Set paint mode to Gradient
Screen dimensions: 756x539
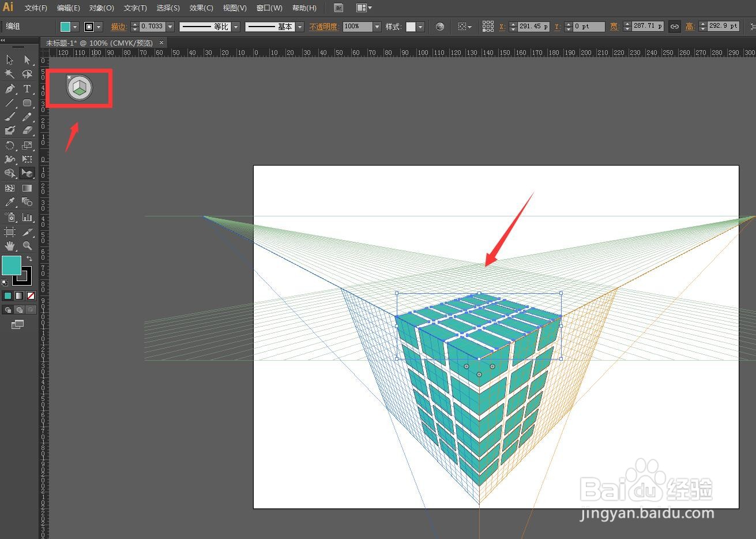point(19,295)
